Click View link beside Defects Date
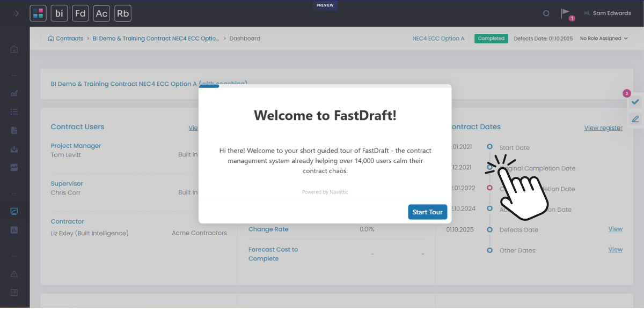The width and height of the screenshot is (644, 336). pyautogui.click(x=616, y=229)
